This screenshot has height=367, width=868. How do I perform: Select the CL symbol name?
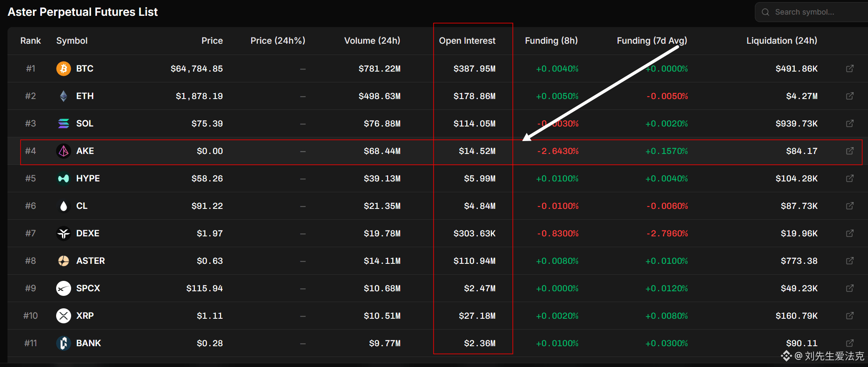click(82, 206)
